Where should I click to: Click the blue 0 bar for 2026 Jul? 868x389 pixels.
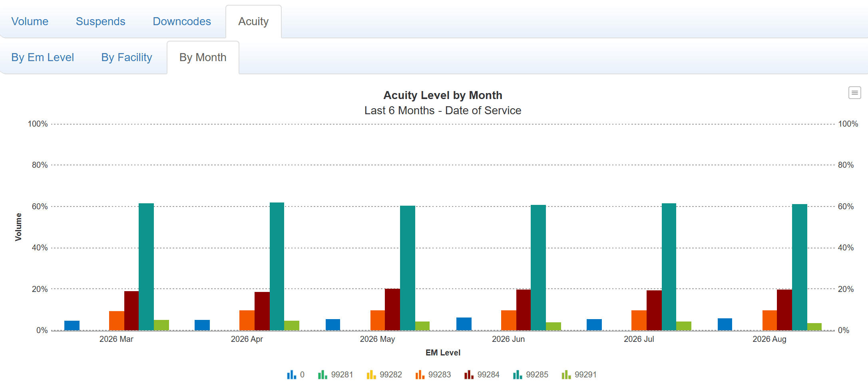594,325
